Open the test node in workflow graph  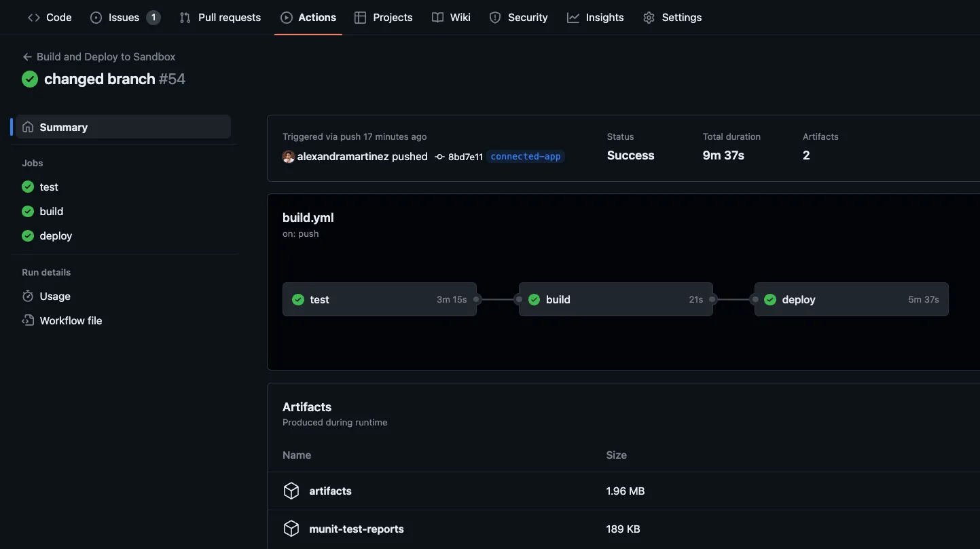pos(380,299)
